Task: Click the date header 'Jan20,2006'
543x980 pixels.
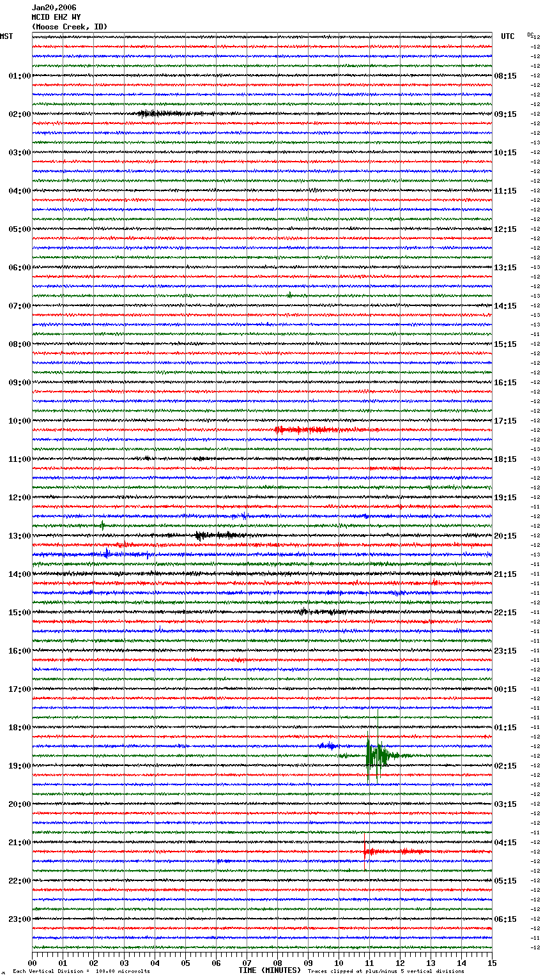Action: 54,8
